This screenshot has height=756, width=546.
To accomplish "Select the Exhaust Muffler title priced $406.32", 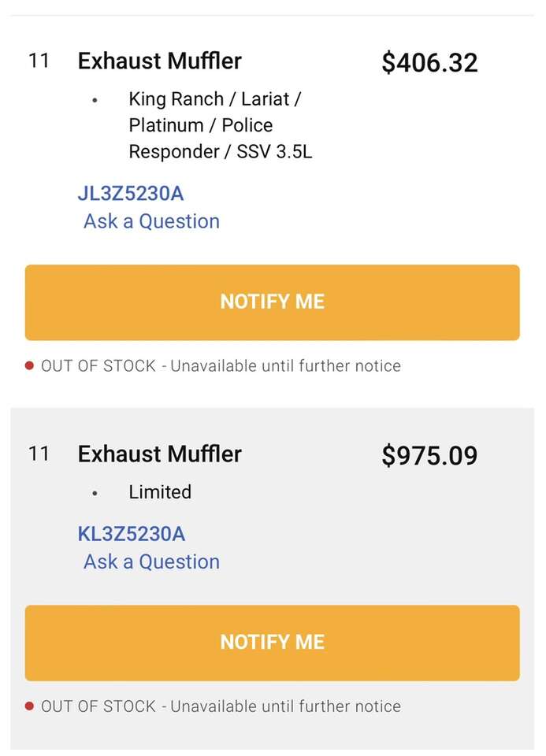I will [159, 61].
